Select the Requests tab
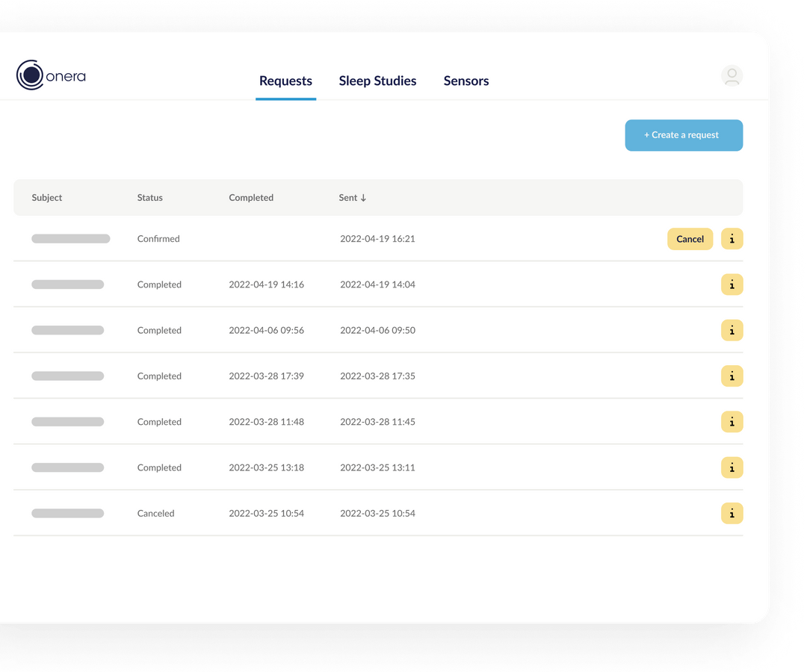The image size is (807, 672). [285, 81]
